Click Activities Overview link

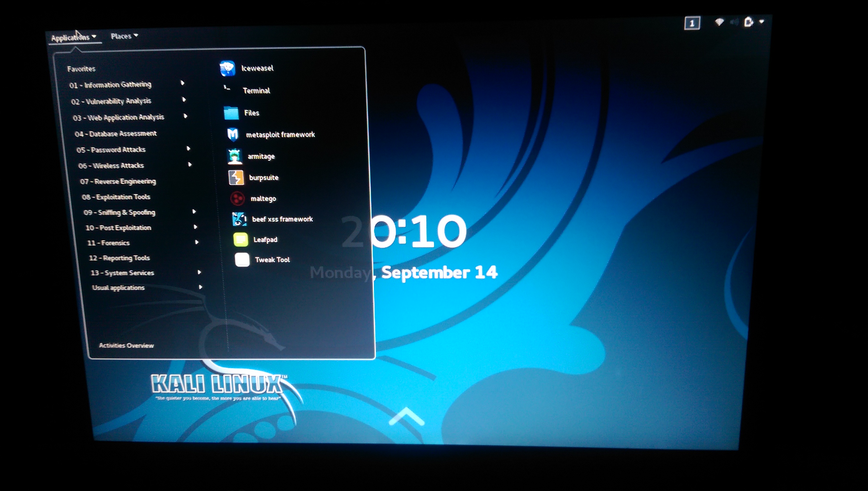point(126,345)
